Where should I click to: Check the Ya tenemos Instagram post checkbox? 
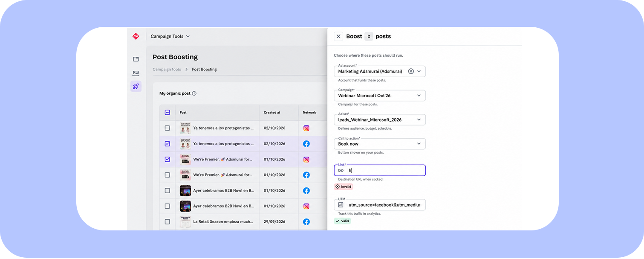pos(167,128)
